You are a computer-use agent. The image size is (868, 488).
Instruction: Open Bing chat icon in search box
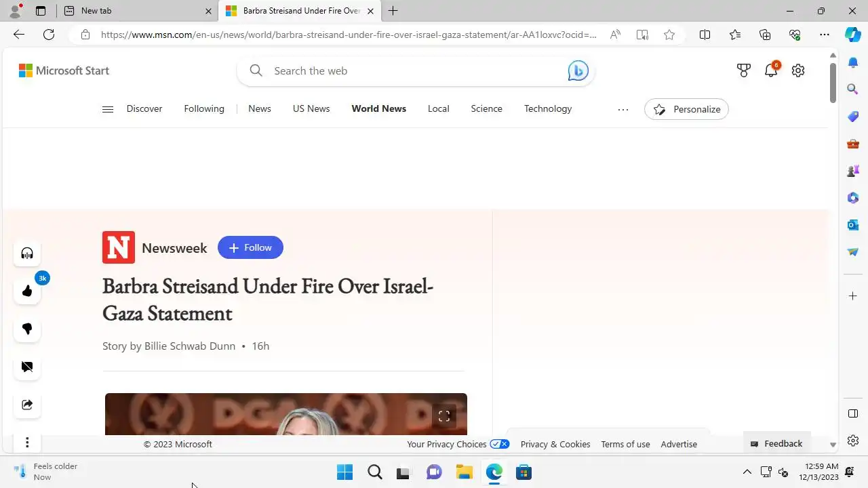point(578,70)
